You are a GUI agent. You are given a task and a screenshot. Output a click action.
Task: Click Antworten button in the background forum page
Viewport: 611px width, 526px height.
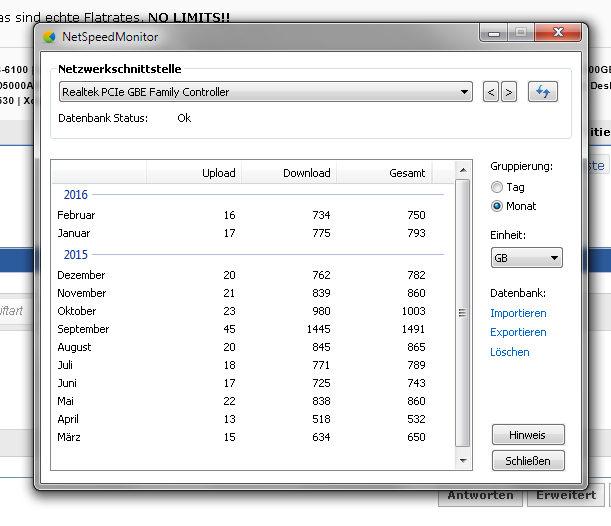[x=480, y=496]
